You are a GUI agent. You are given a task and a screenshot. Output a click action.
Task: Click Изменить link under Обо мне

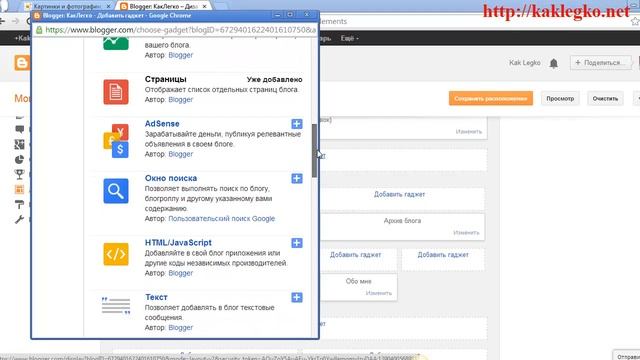click(x=378, y=293)
